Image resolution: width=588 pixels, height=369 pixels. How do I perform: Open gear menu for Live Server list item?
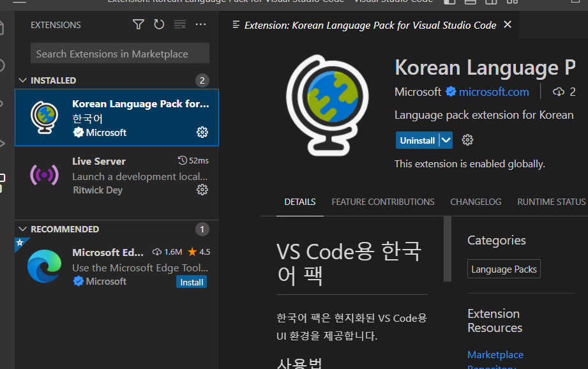coord(202,190)
